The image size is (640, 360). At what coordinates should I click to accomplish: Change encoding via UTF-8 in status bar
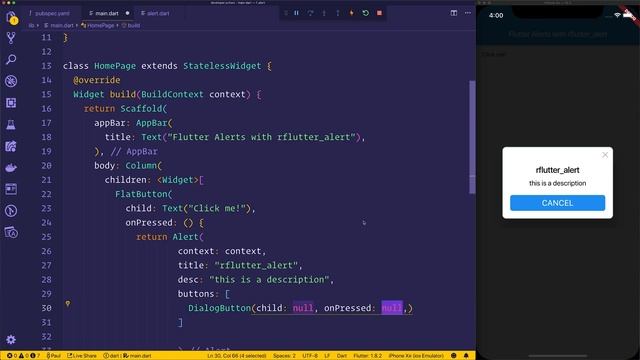coord(310,356)
